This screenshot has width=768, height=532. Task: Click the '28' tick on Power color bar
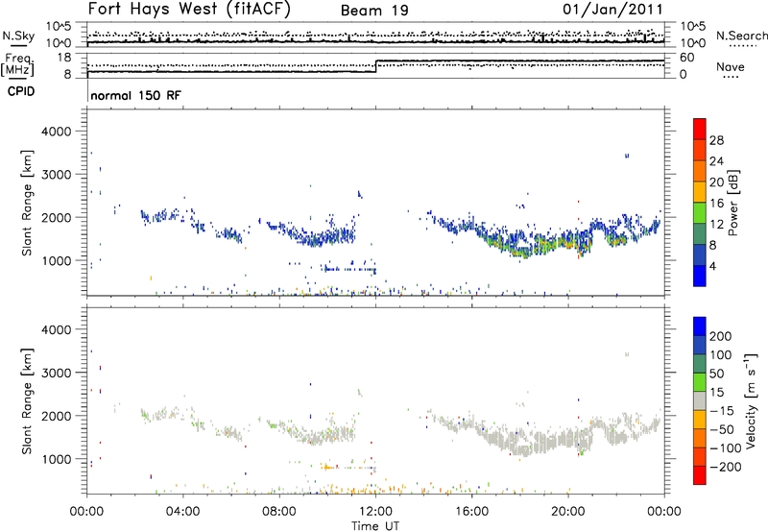point(716,140)
